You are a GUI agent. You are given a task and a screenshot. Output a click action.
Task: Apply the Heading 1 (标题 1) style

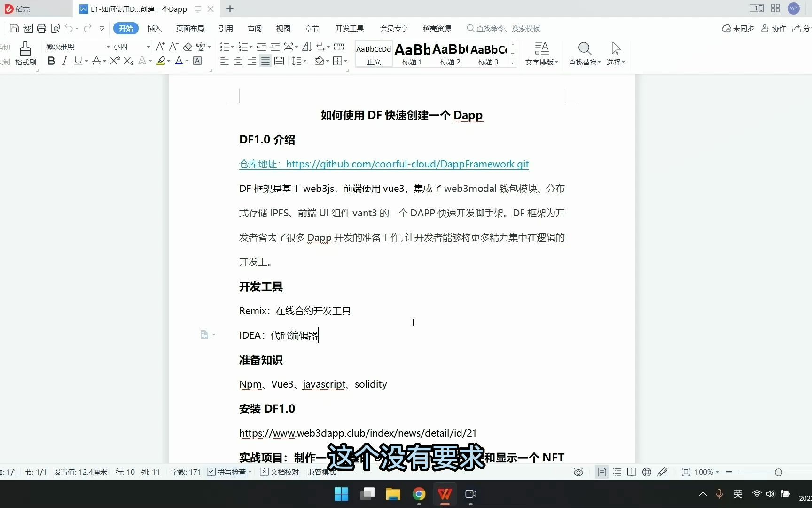coord(412,54)
